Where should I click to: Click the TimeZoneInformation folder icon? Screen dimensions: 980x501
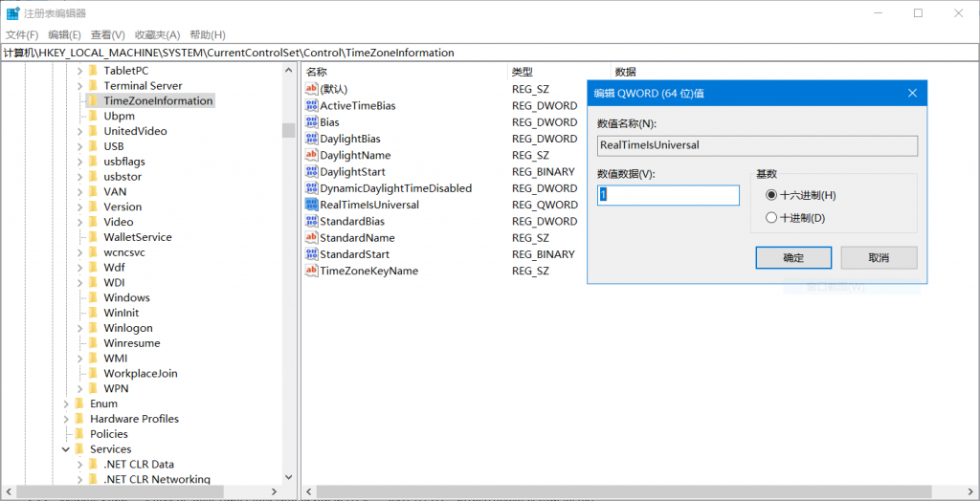coord(93,100)
